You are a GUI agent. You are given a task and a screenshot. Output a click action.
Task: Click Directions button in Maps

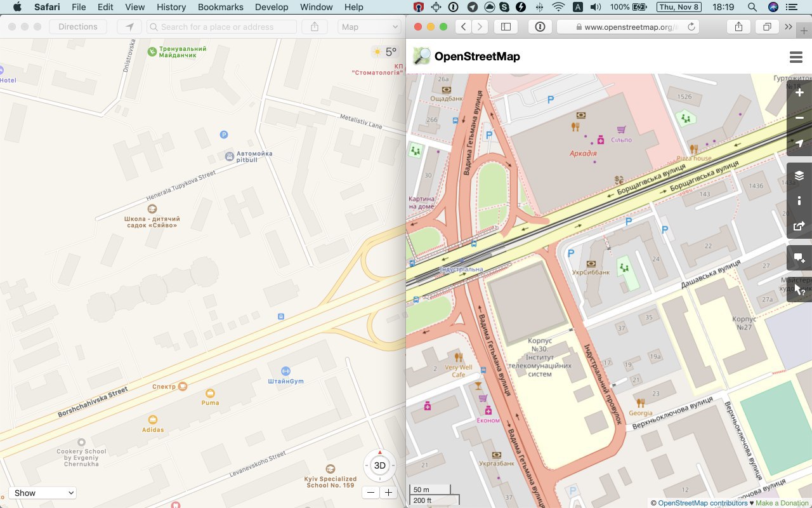[78, 27]
